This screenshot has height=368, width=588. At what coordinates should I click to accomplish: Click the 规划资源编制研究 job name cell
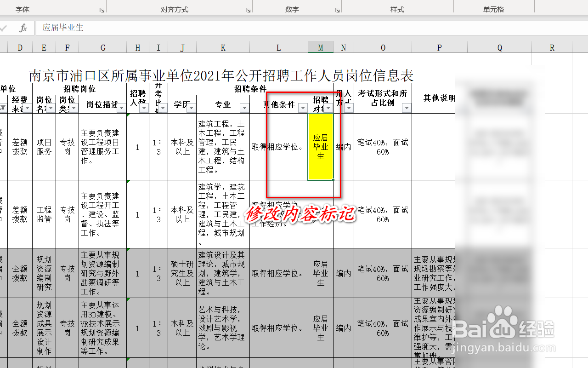point(44,273)
